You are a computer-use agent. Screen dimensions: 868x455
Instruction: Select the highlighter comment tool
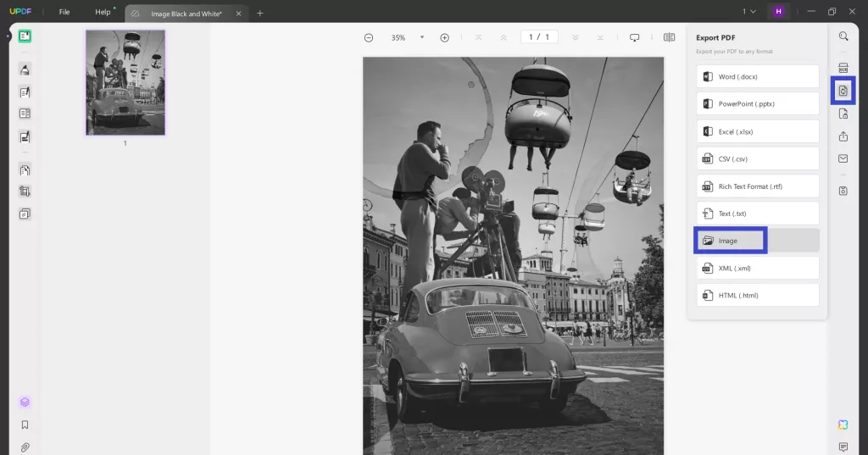tap(25, 69)
